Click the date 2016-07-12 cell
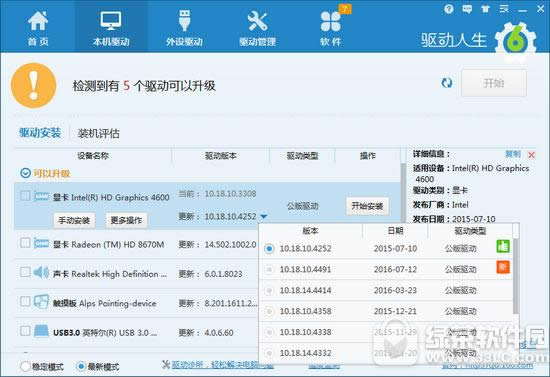The width and height of the screenshot is (550, 377). (395, 269)
